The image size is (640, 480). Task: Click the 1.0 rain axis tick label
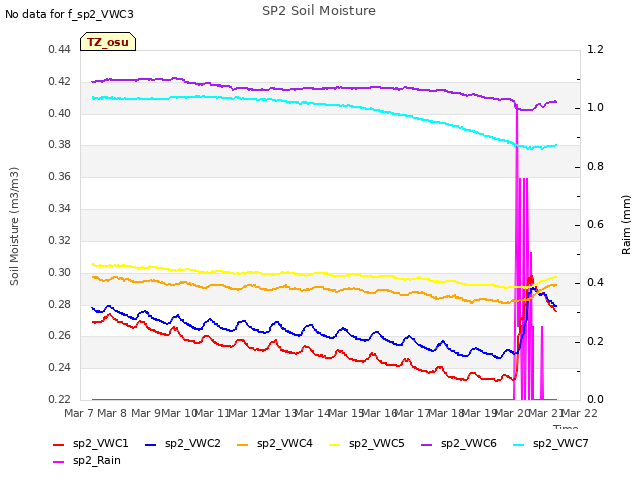595,107
